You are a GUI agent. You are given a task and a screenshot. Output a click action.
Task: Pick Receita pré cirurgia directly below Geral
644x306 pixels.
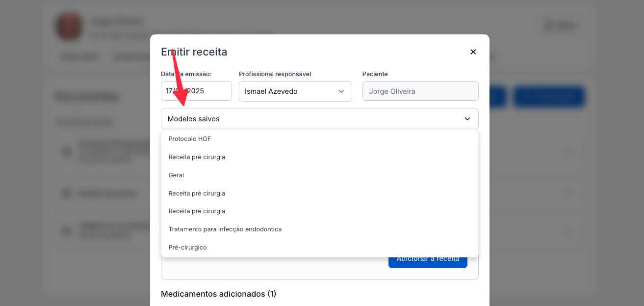(197, 194)
